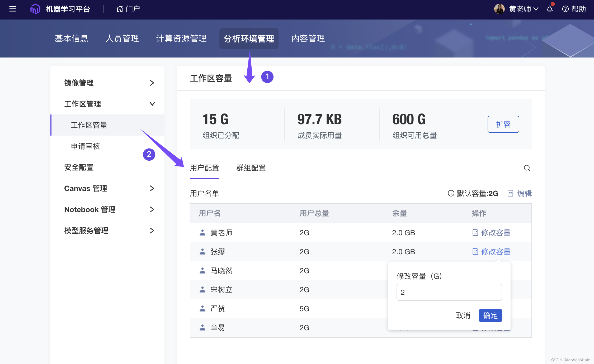Click the search magnifier in the user list

click(x=527, y=168)
